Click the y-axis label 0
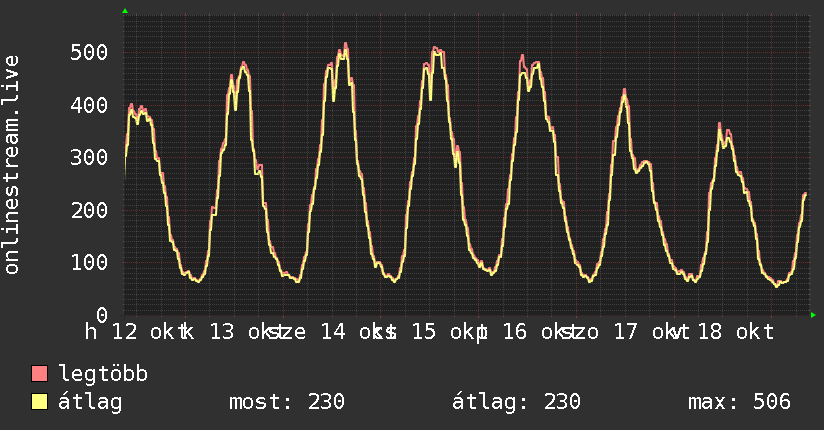The height and width of the screenshot is (430, 824). (102, 315)
